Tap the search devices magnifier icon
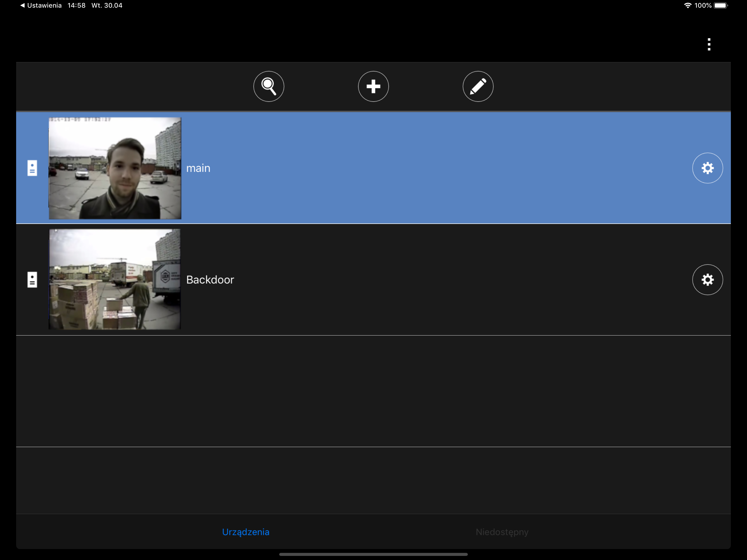The image size is (747, 560). tap(269, 86)
